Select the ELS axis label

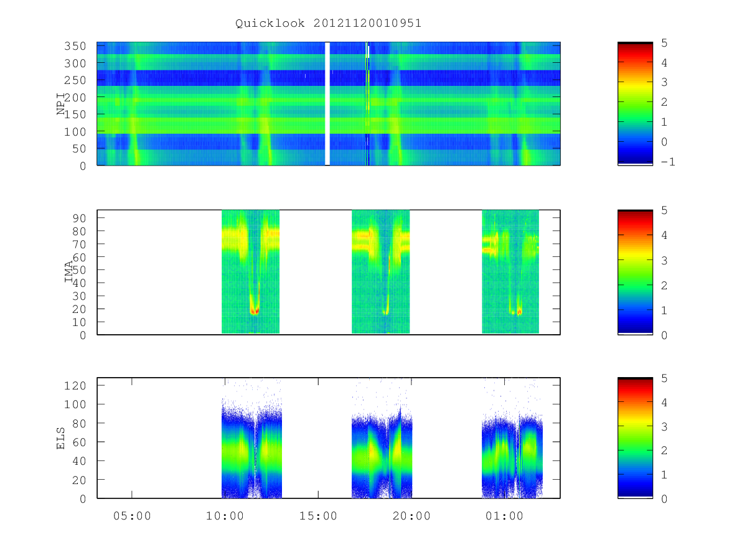coord(62,438)
